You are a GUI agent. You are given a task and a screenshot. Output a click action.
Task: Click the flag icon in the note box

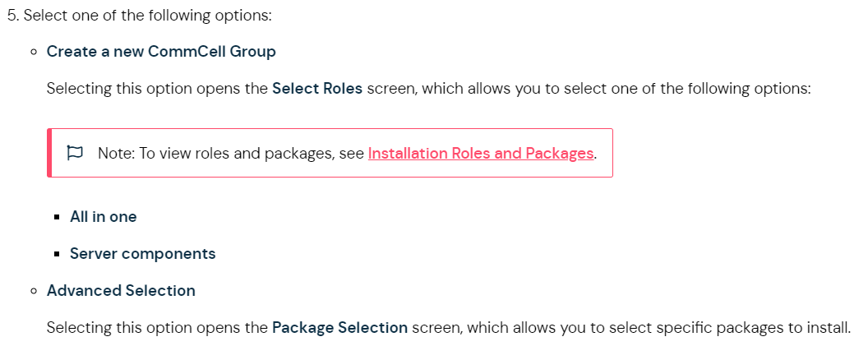tap(74, 152)
